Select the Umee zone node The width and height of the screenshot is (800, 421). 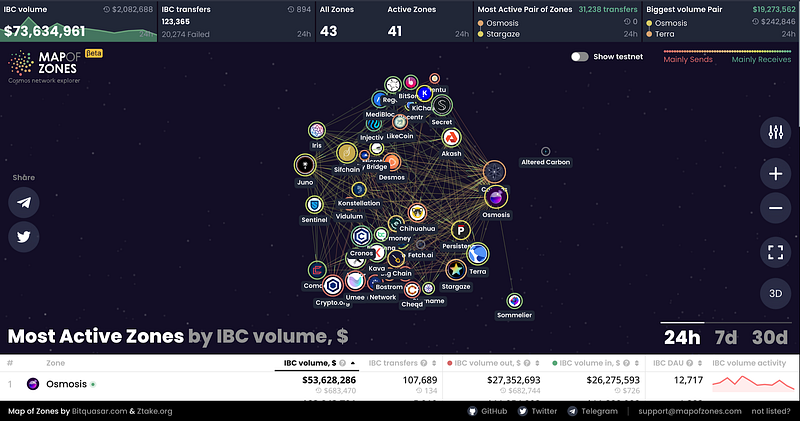click(x=355, y=281)
